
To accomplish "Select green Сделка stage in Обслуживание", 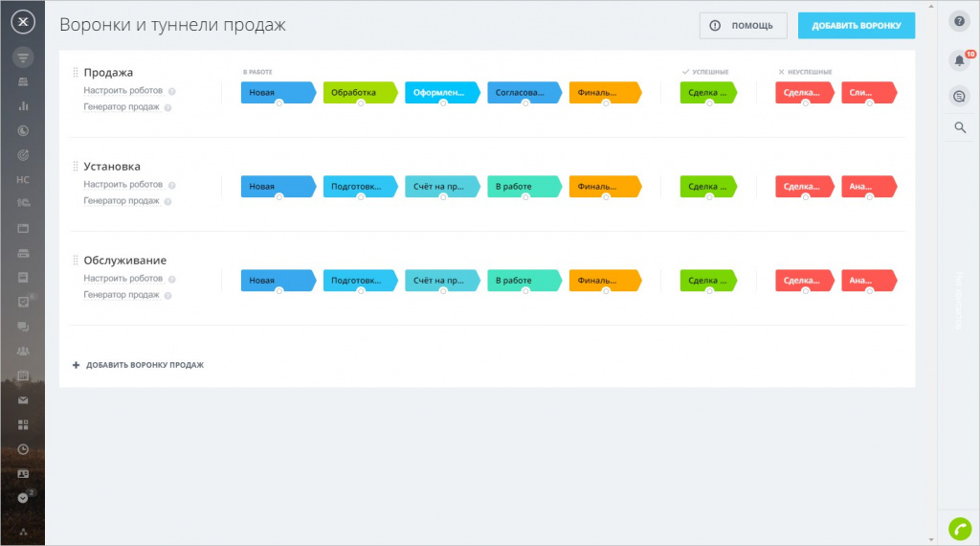I will coord(708,281).
